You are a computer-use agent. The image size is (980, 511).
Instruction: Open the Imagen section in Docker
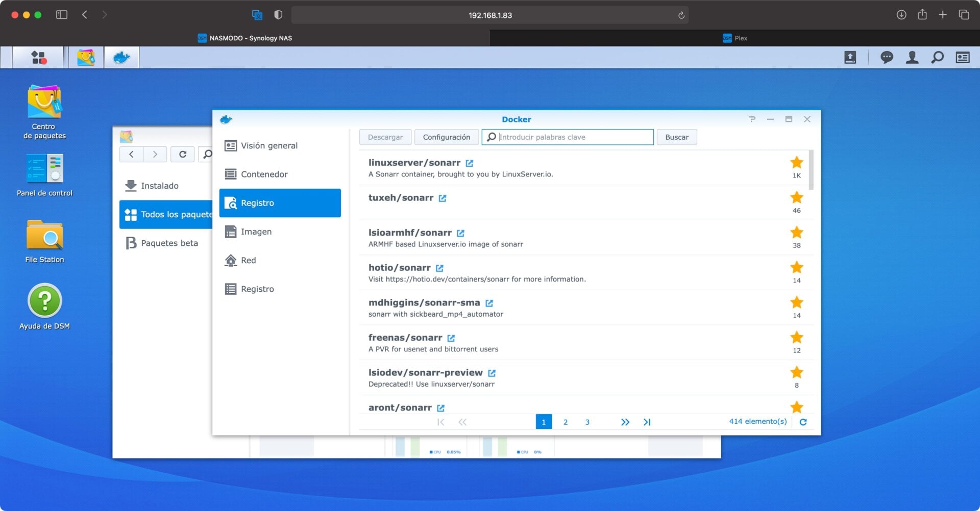click(256, 232)
